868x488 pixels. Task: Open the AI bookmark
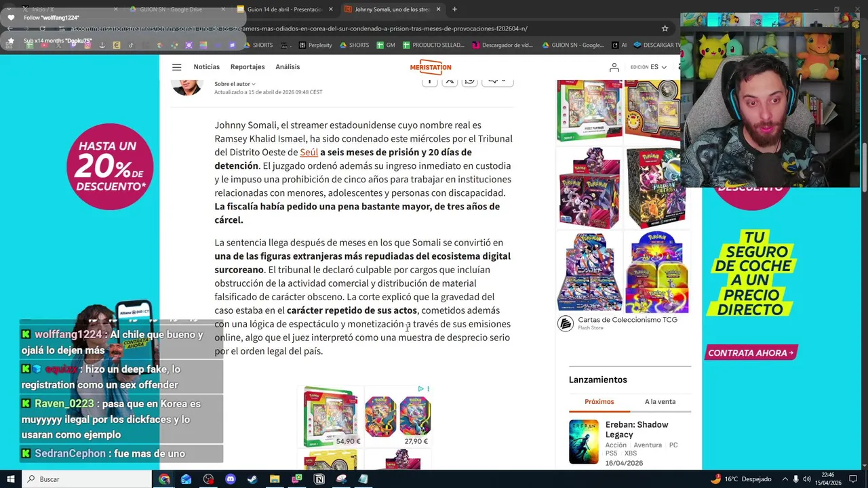click(x=619, y=45)
